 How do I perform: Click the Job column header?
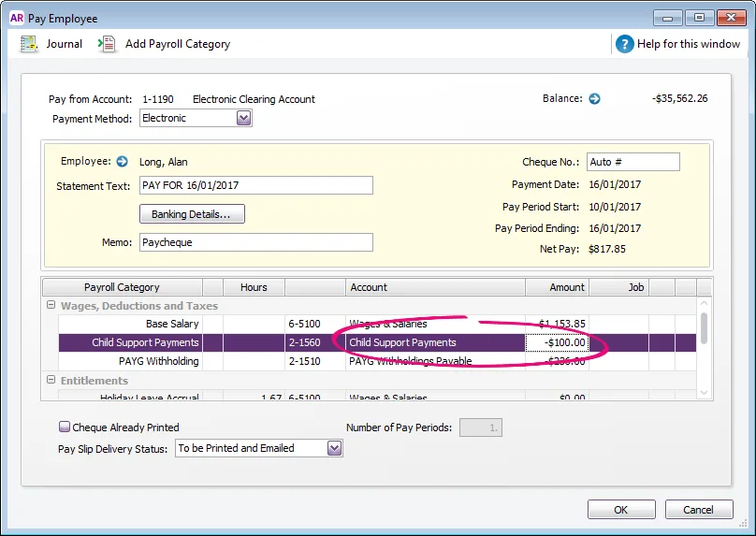[619, 287]
